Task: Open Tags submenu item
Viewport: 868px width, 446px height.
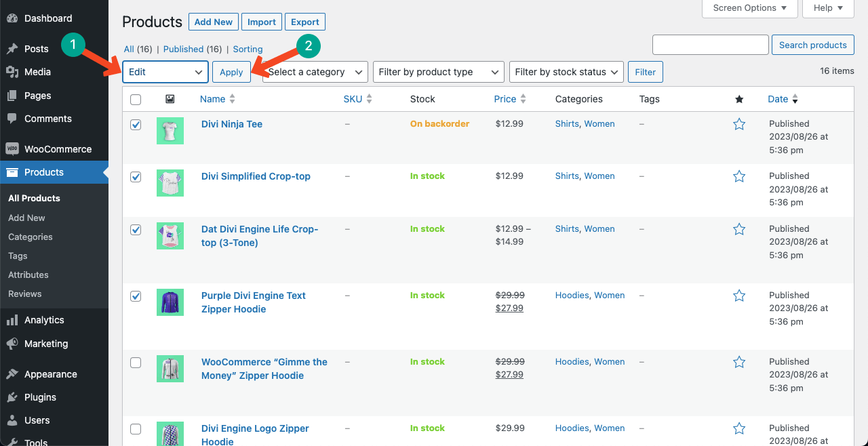Action: [18, 256]
